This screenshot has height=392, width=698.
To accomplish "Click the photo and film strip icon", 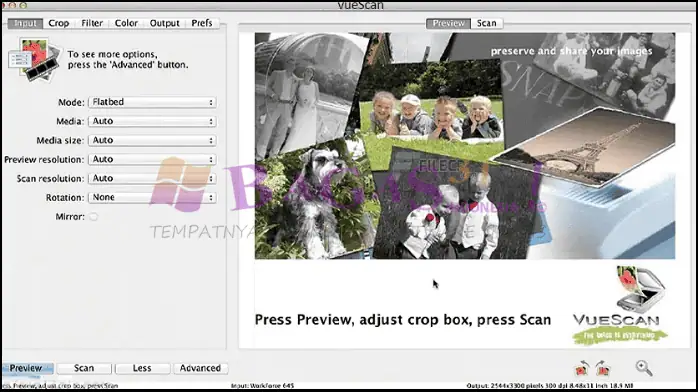I will (x=35, y=60).
